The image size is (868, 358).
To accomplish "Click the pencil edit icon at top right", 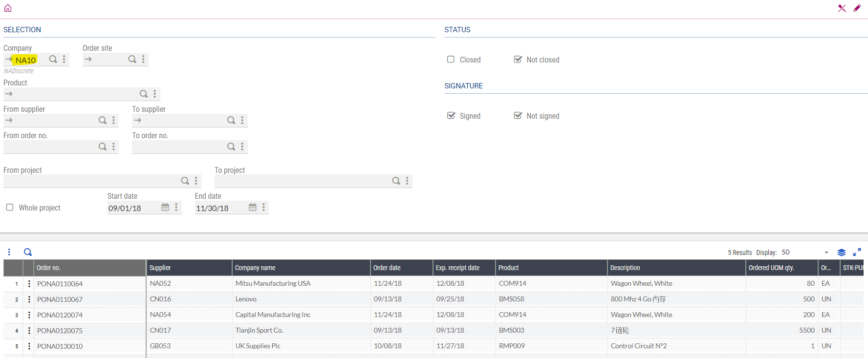I will [x=857, y=8].
